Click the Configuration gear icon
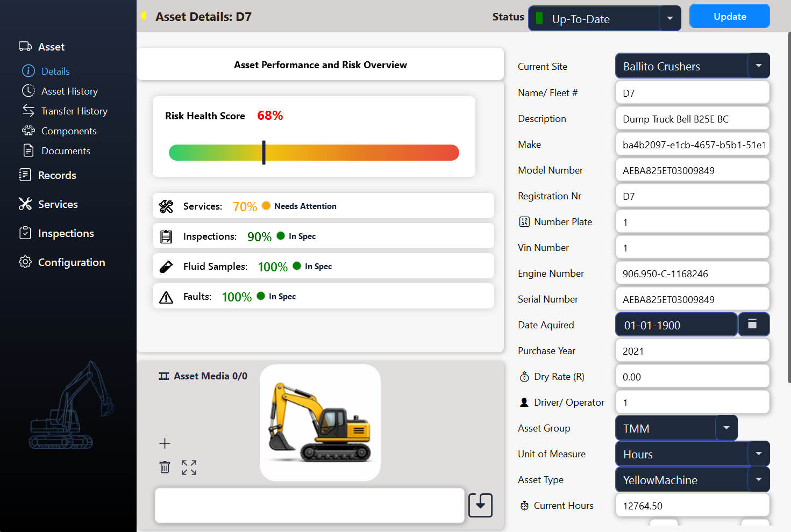This screenshot has height=532, width=791. pyautogui.click(x=25, y=262)
